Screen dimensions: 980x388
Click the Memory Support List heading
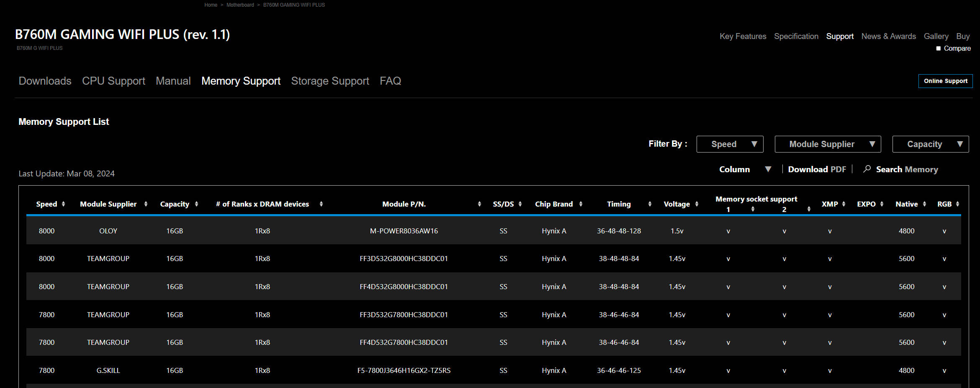coord(64,122)
